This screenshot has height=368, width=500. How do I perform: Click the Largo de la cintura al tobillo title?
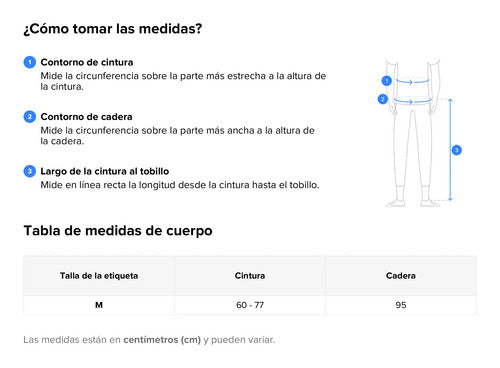(x=105, y=171)
